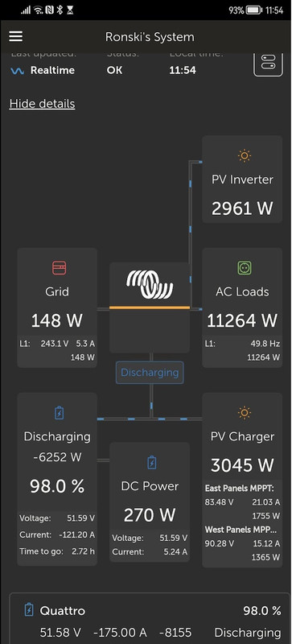The width and height of the screenshot is (292, 644).
Task: Select the West Panels MPPT label
Action: click(x=241, y=530)
